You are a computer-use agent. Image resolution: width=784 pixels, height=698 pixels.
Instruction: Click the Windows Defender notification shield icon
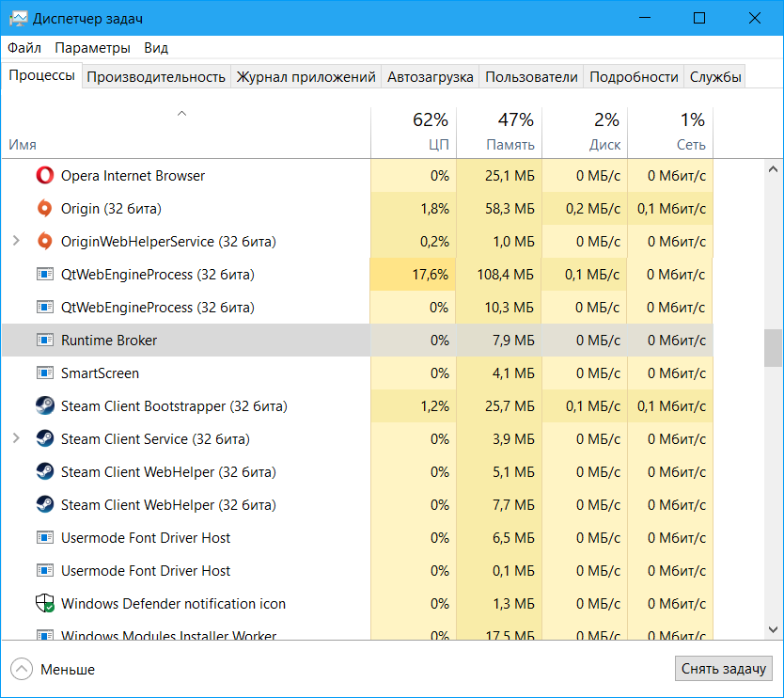point(45,603)
